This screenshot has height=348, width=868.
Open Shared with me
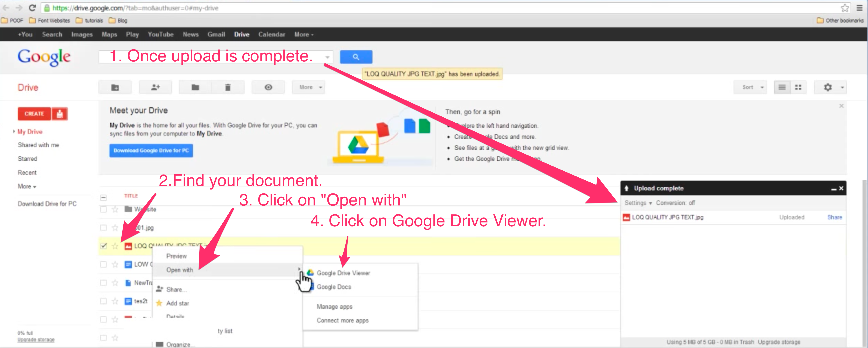38,145
